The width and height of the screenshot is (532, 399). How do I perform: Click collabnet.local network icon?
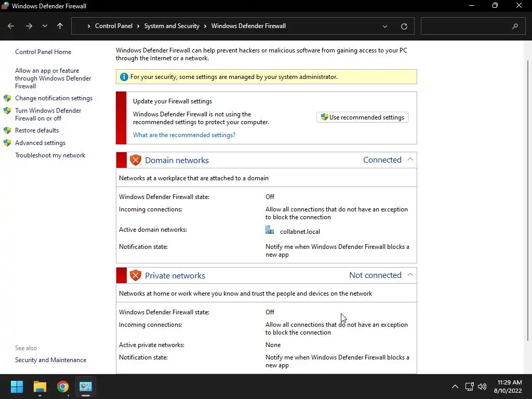tap(270, 230)
